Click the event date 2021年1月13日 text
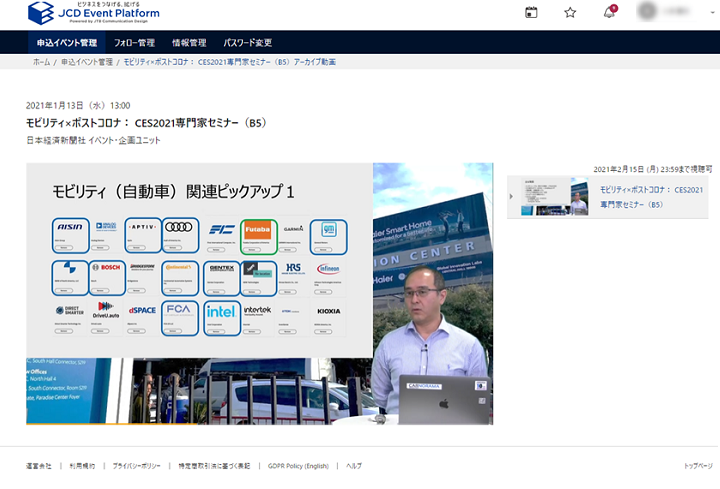 tap(78, 106)
